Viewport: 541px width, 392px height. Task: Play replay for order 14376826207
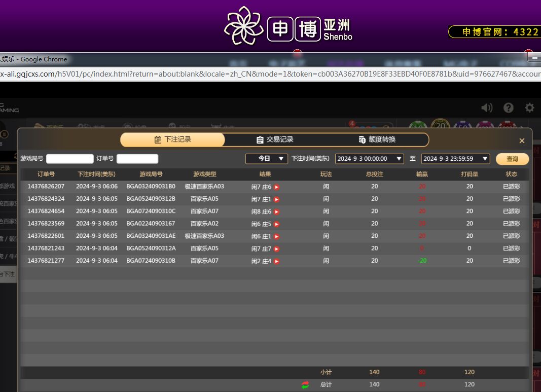pos(277,187)
